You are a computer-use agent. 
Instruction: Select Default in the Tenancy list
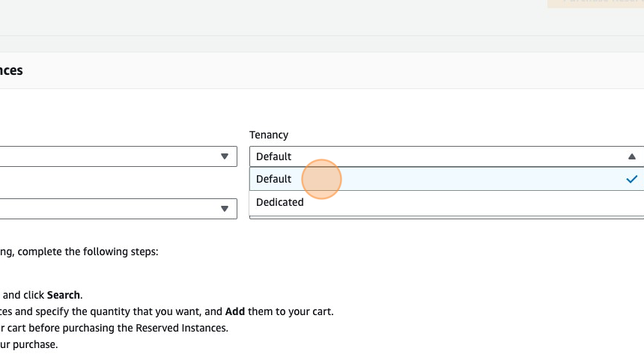point(274,179)
